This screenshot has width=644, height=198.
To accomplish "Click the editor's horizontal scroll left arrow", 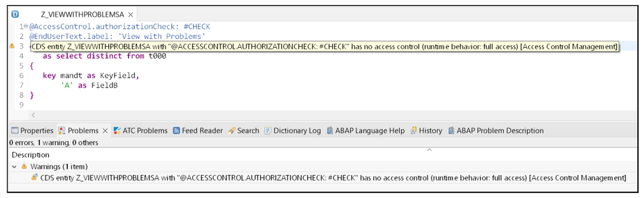I will pyautogui.click(x=33, y=115).
